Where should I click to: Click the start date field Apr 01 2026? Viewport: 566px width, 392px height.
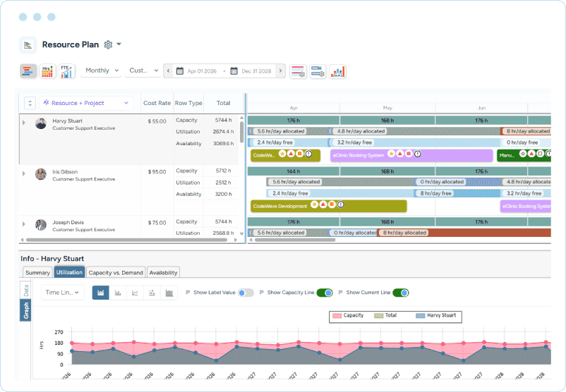202,71
